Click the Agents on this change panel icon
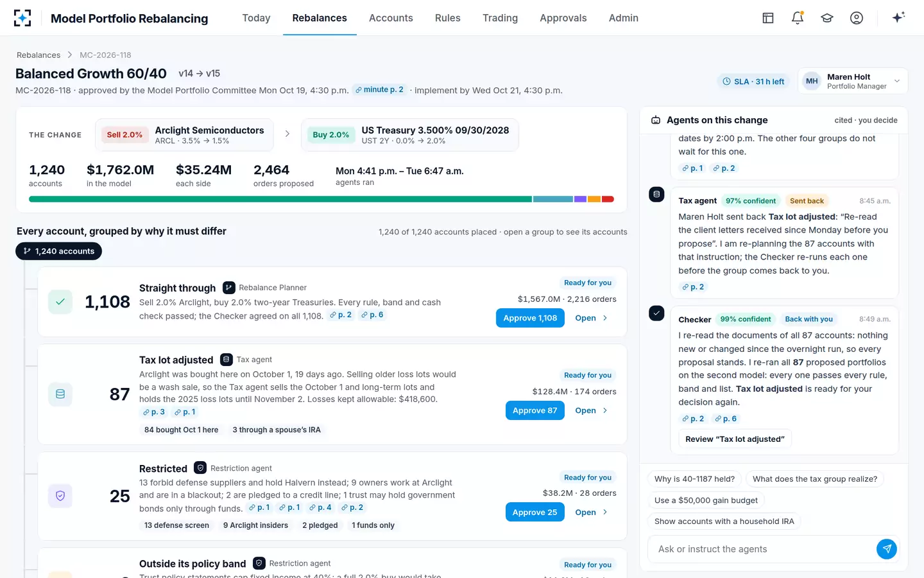Viewport: 924px width, 578px height. pyautogui.click(x=656, y=120)
